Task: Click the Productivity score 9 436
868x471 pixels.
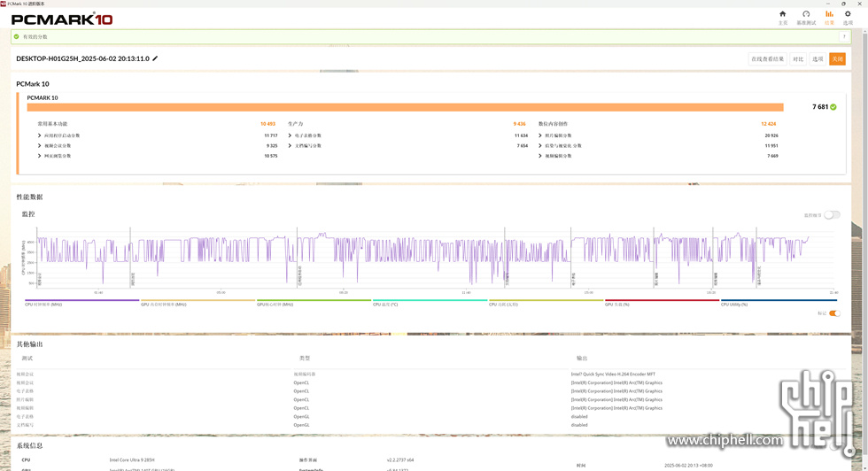Action: click(519, 124)
